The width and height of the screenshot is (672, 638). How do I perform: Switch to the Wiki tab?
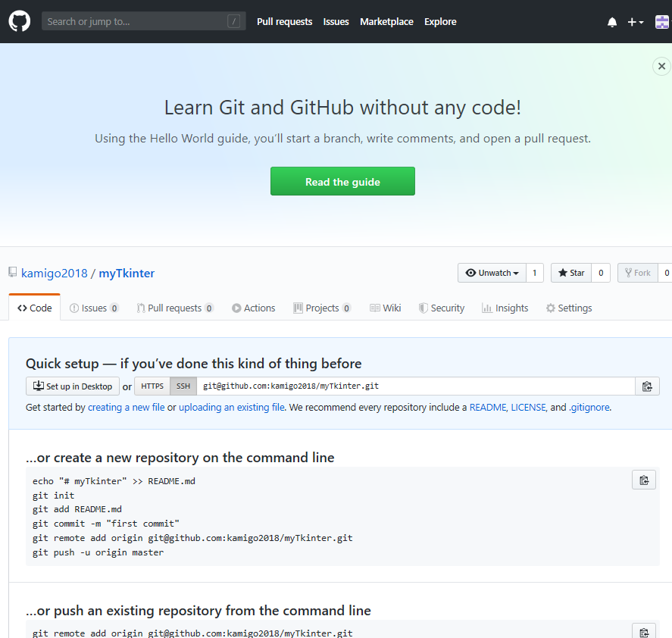tap(386, 308)
